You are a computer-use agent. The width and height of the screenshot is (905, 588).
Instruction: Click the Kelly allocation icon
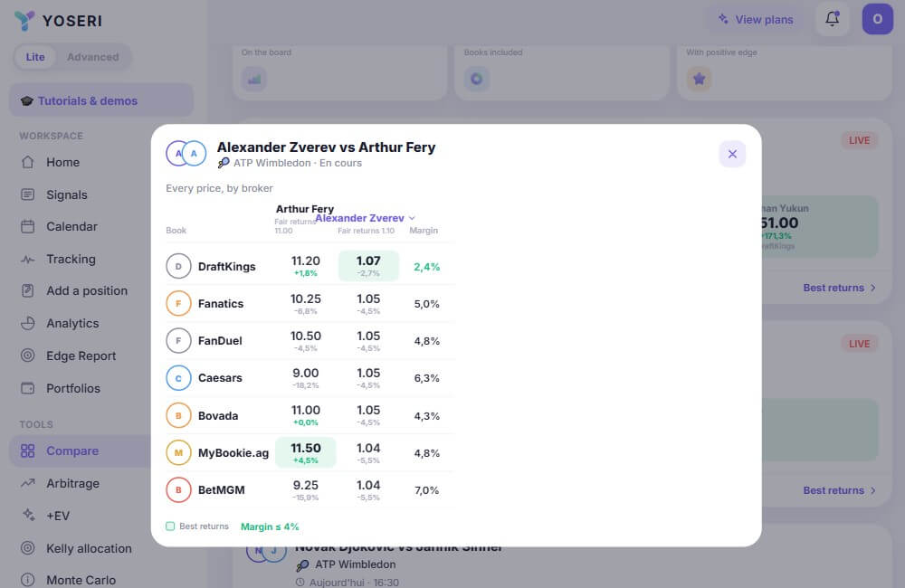28,548
